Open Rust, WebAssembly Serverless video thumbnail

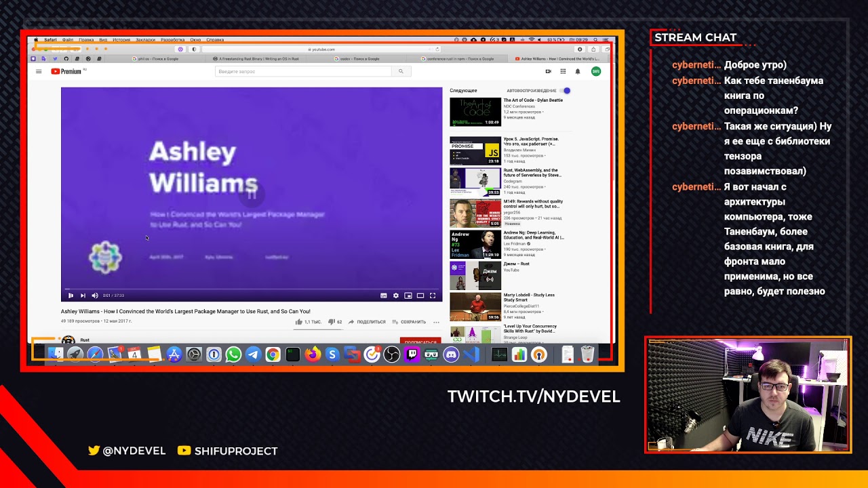pos(475,182)
